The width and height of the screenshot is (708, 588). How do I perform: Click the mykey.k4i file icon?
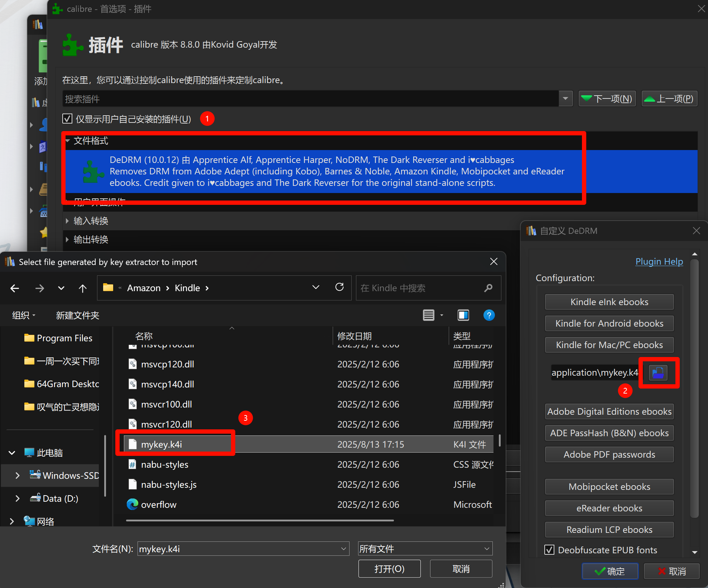click(x=133, y=444)
